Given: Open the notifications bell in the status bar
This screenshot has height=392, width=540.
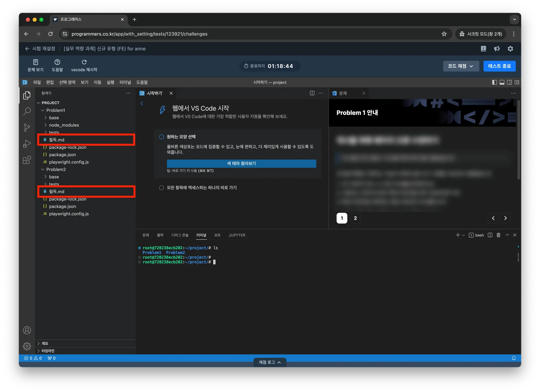Looking at the screenshot, I should tap(514, 358).
